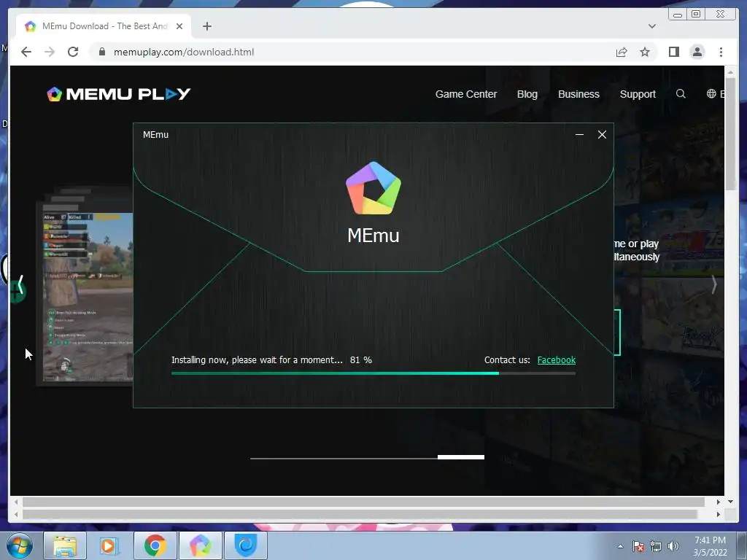Viewport: 747px width, 560px height.
Task: Click the MEMU PLAY site logo
Action: pos(119,94)
